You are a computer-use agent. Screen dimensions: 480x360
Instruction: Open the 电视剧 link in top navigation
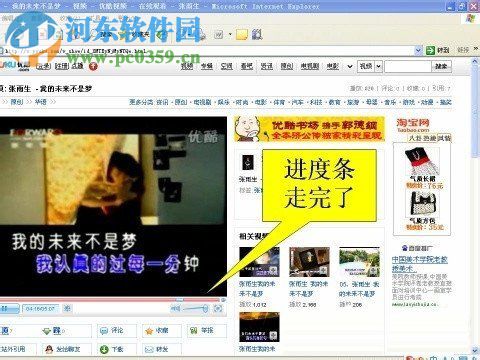[x=310, y=66]
